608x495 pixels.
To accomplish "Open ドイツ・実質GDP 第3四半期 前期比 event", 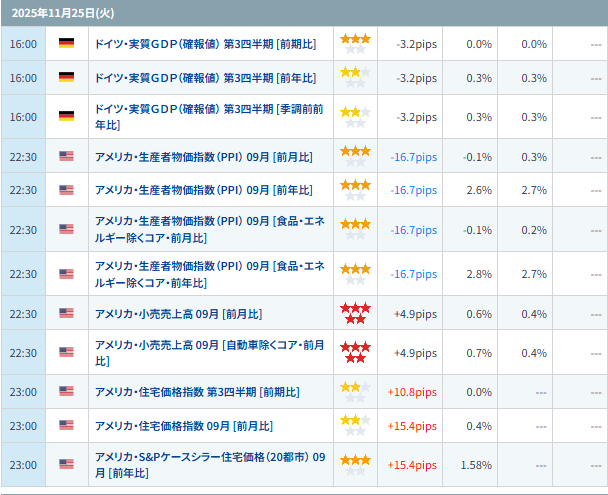I will [x=204, y=44].
